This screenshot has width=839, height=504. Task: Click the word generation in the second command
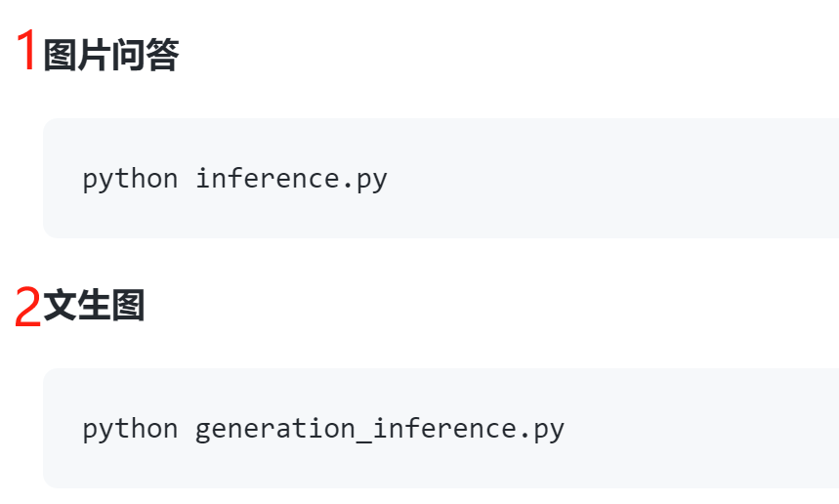point(275,429)
